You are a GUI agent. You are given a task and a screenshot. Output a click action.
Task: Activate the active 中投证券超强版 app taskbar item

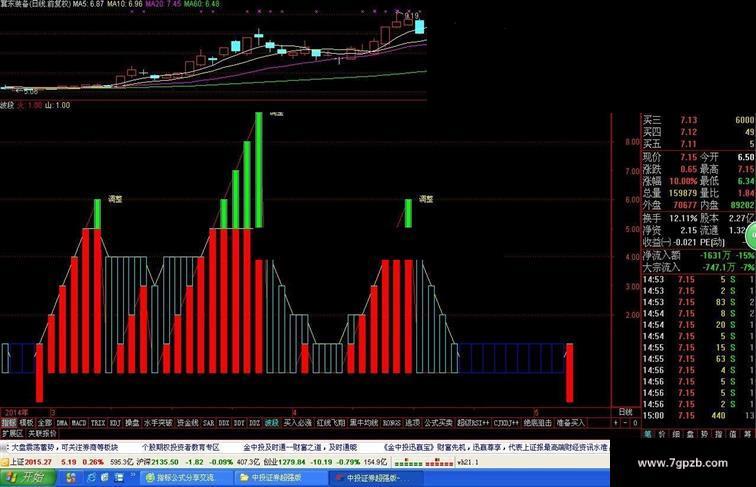tap(376, 478)
